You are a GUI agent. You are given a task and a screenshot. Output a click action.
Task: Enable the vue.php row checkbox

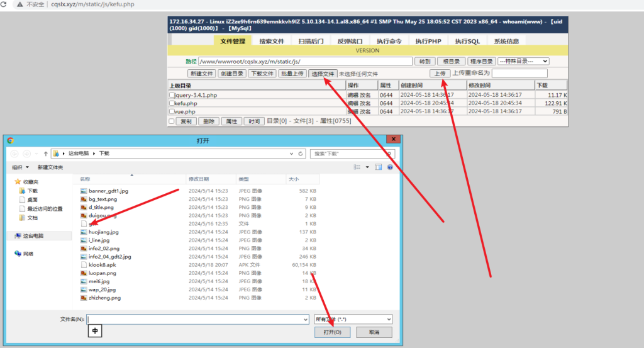(x=172, y=111)
